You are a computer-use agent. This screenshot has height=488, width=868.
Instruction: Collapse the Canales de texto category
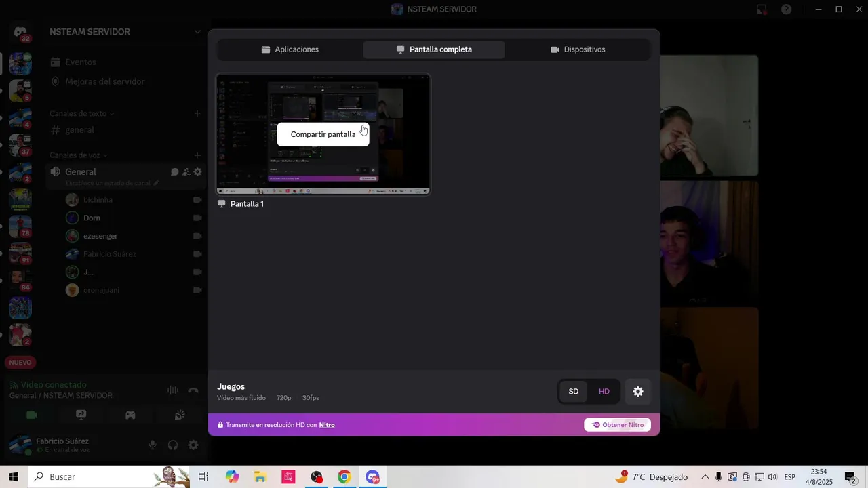pos(81,114)
